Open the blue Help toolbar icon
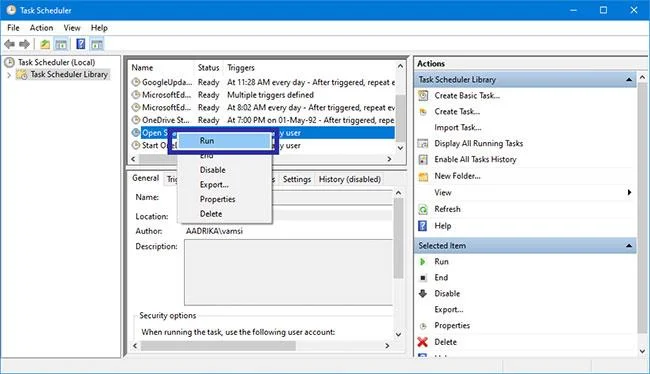This screenshot has height=374, width=650. click(x=81, y=44)
